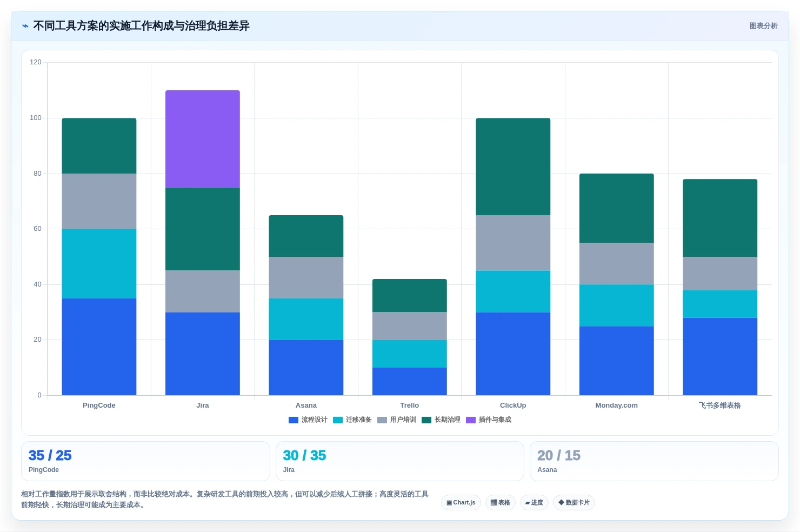Click the blue 流程设计 segment of PingCode bar

pos(99,347)
